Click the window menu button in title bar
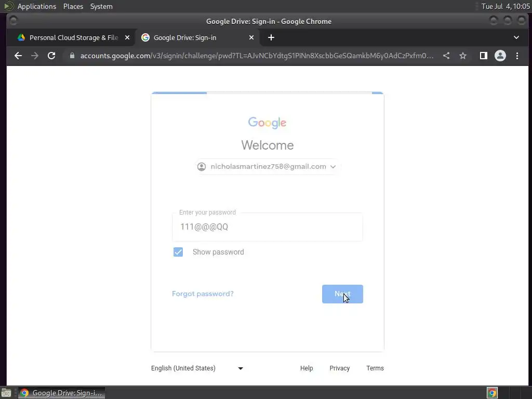 coord(13,21)
